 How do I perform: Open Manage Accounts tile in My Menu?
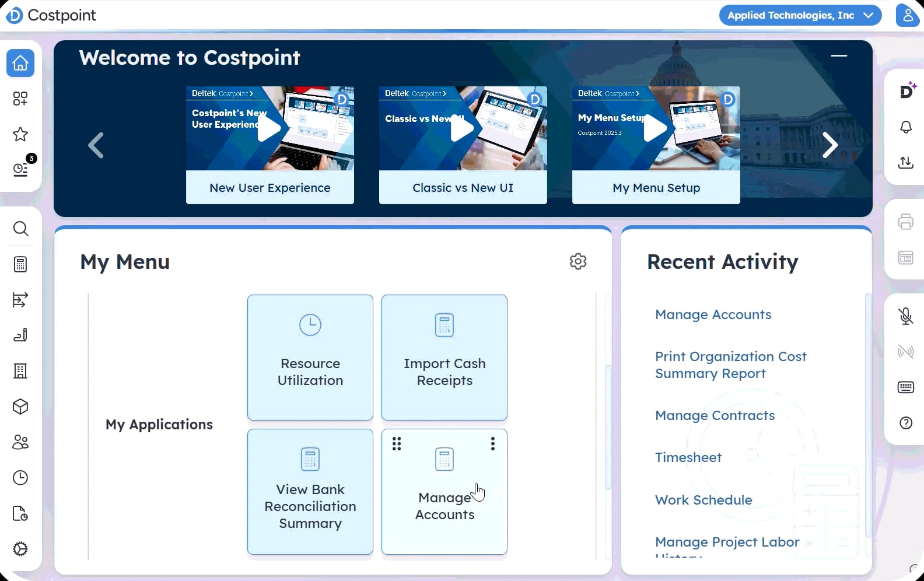click(x=444, y=492)
